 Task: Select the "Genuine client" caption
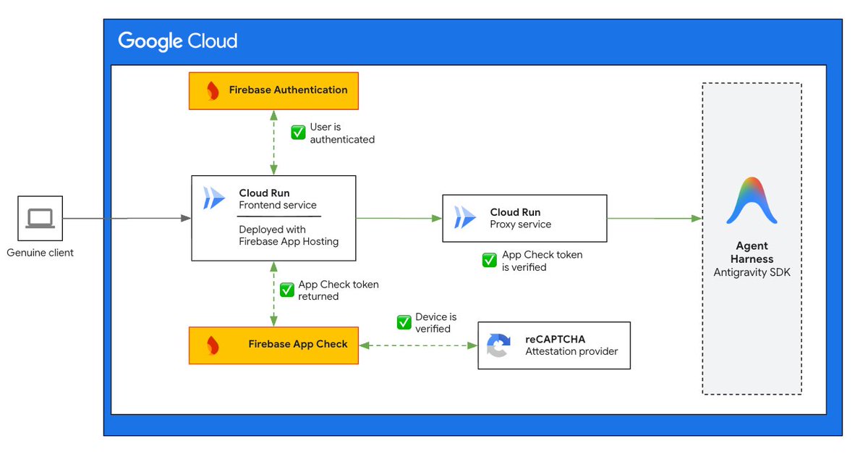[x=41, y=253]
